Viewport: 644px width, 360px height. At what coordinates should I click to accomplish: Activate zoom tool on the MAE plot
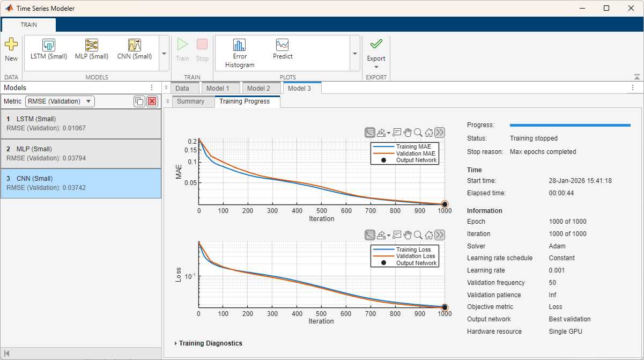pyautogui.click(x=418, y=132)
